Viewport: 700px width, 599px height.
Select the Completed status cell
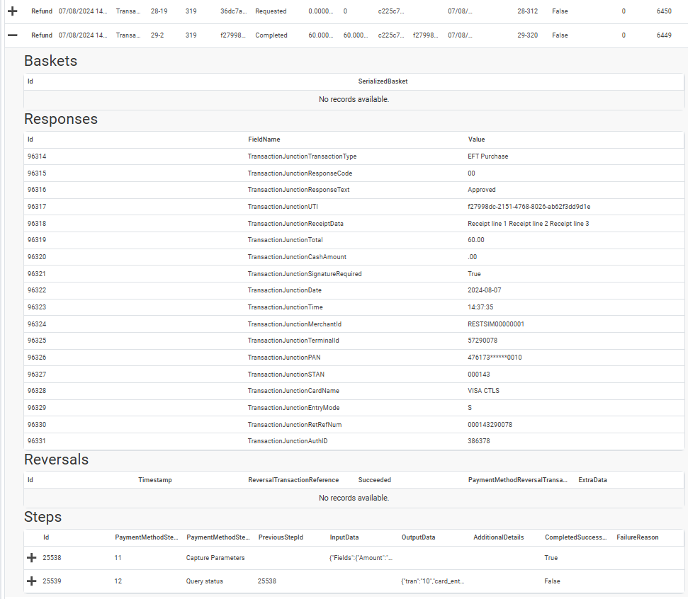pos(271,35)
